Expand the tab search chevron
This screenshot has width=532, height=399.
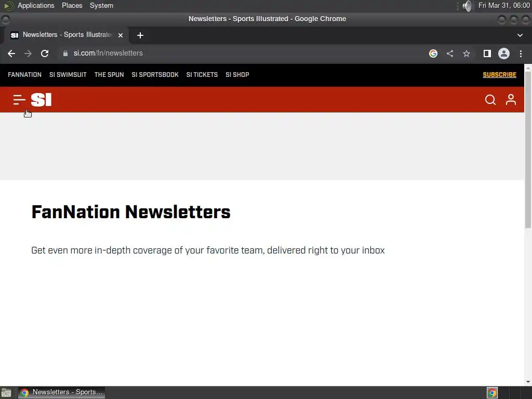tap(520, 35)
